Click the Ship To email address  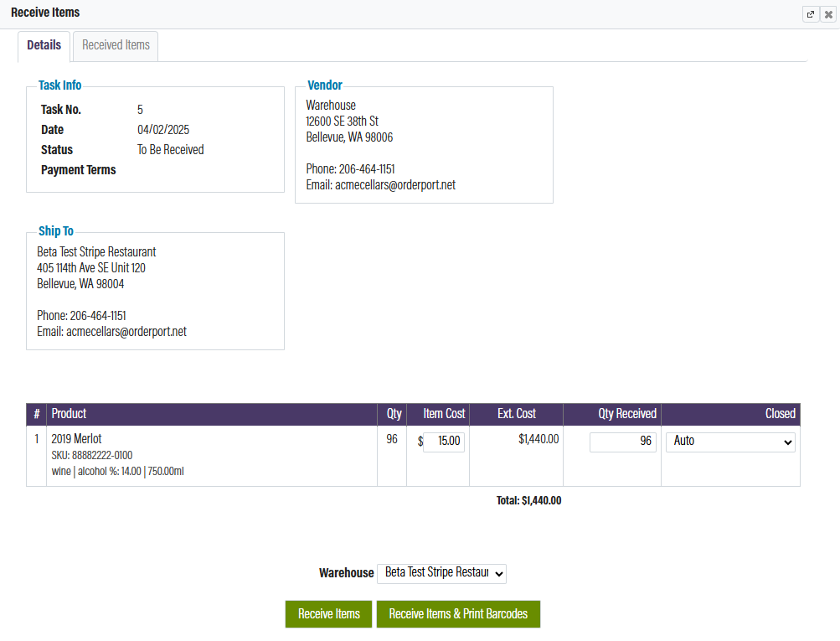pyautogui.click(x=126, y=332)
